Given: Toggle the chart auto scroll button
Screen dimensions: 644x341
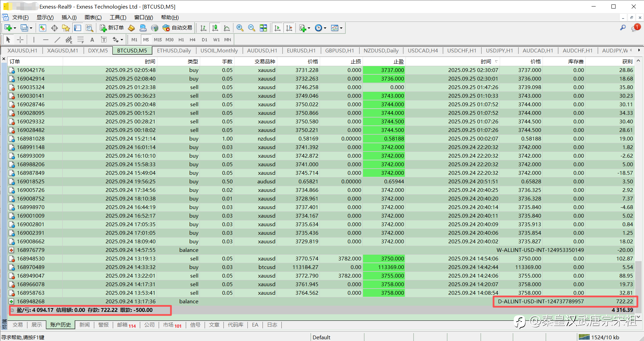Looking at the screenshot, I should tap(277, 28).
